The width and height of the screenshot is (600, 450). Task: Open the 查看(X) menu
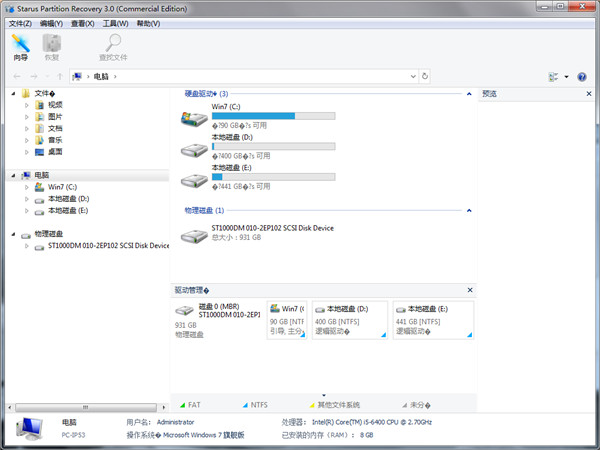click(83, 24)
